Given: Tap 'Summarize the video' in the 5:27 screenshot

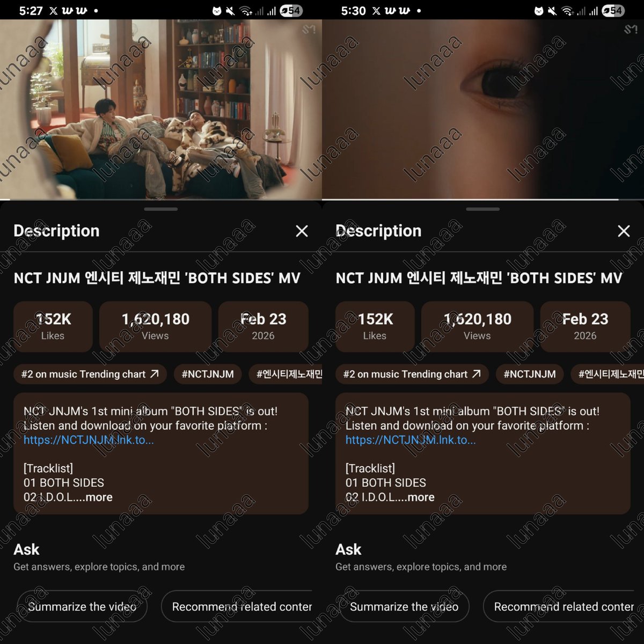Looking at the screenshot, I should [x=82, y=607].
